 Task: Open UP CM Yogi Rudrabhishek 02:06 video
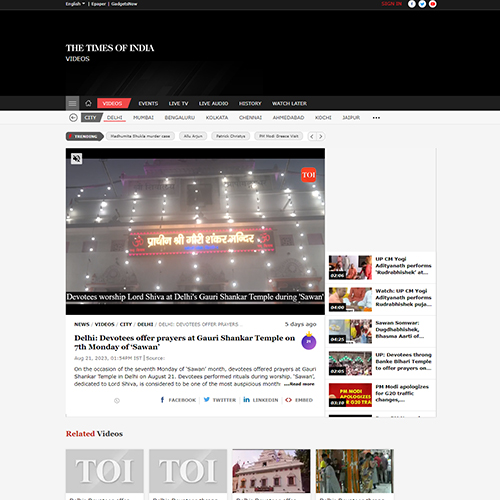(x=381, y=267)
